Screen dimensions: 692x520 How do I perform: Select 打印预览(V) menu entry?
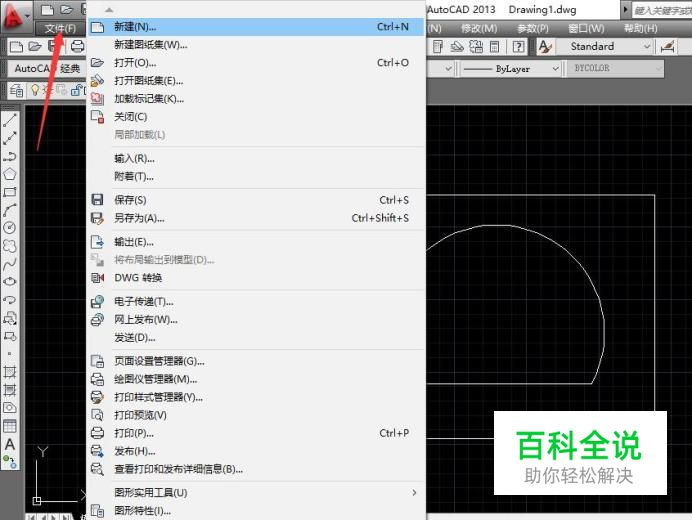click(x=257, y=415)
